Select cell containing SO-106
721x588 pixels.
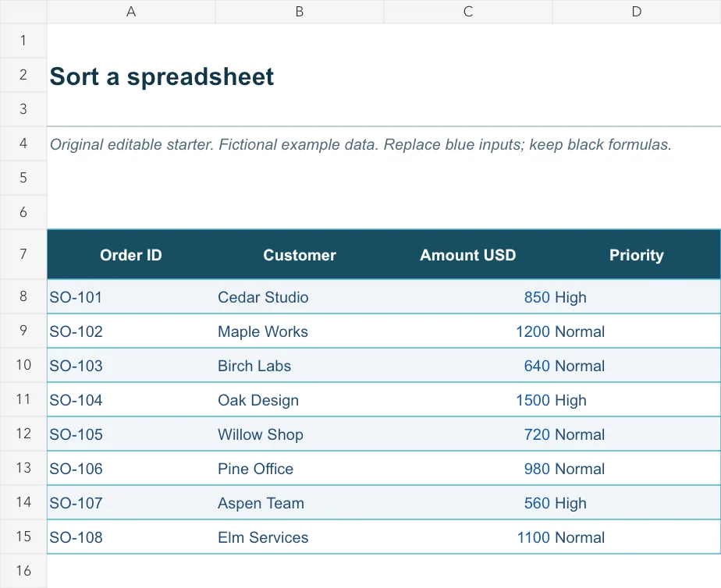(x=131, y=469)
